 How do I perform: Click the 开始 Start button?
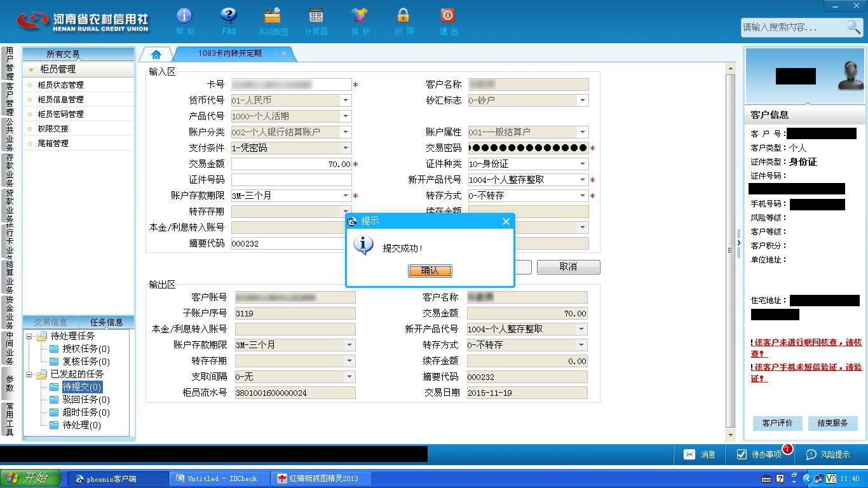click(x=31, y=478)
